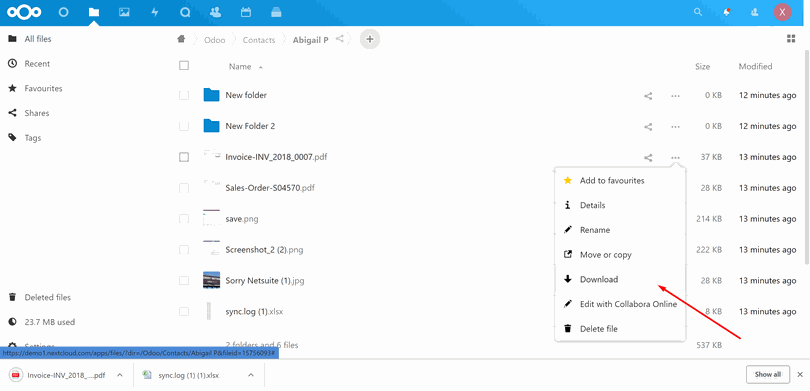Select checkbox for save.png
This screenshot has width=810, height=391.
[184, 219]
